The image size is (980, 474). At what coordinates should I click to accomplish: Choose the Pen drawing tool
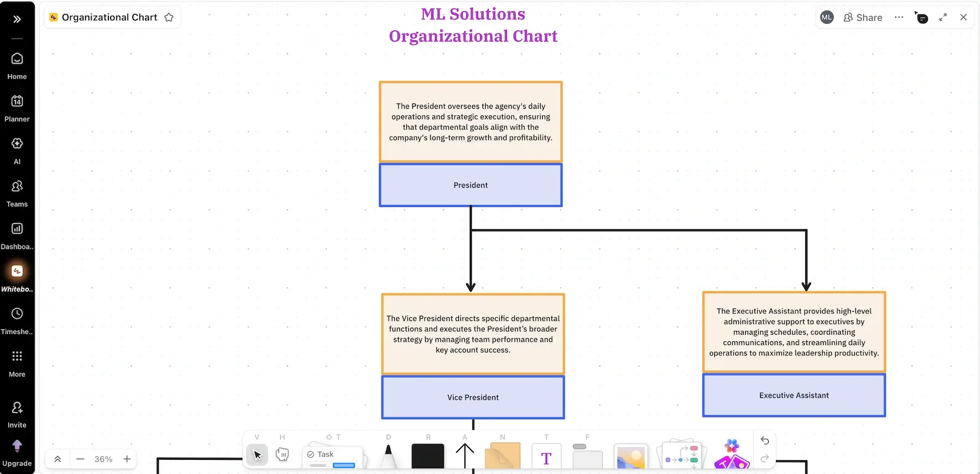coord(388,456)
